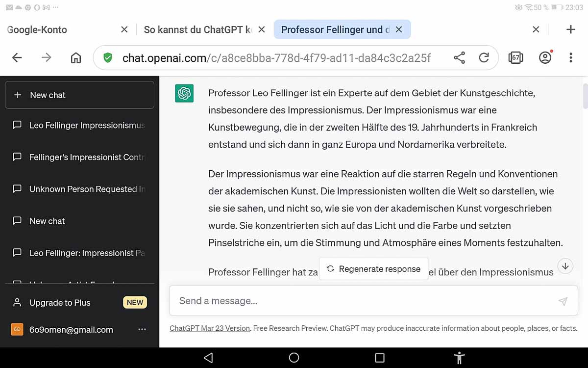
Task: Switch to 'So kannst du ChatGPT' tab
Action: click(198, 29)
